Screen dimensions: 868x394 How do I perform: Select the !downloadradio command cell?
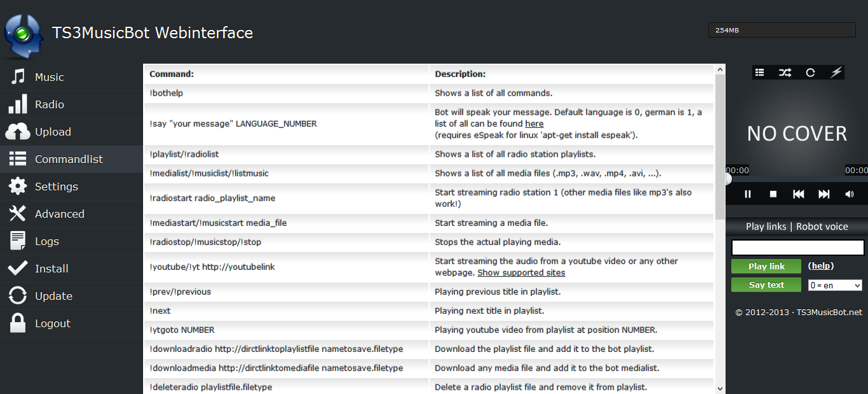[286, 349]
